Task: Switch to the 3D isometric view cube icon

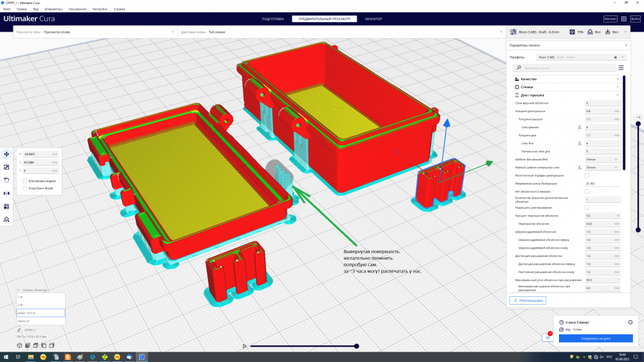Action: pos(19,345)
